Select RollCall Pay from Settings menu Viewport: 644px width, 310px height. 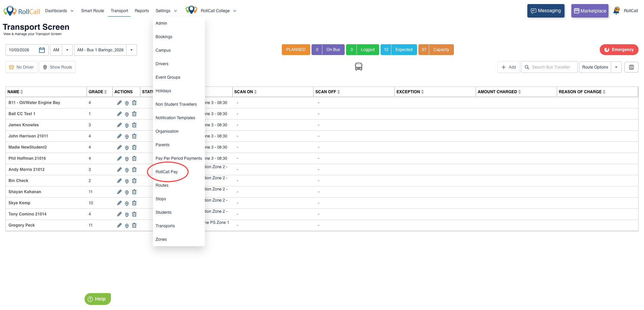coord(166,172)
